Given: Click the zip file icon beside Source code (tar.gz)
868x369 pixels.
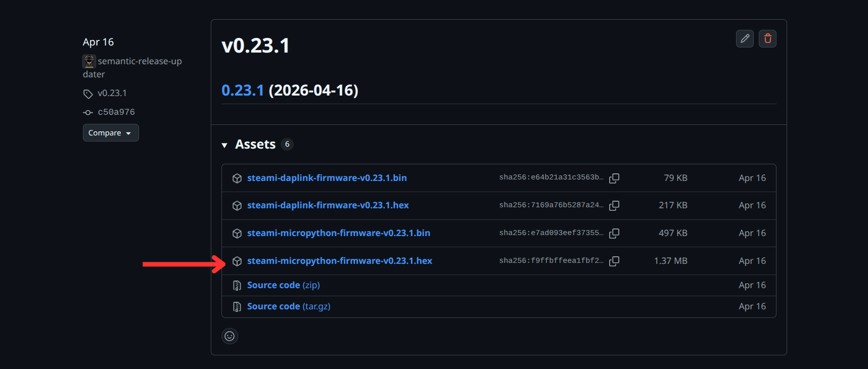Looking at the screenshot, I should coord(237,306).
